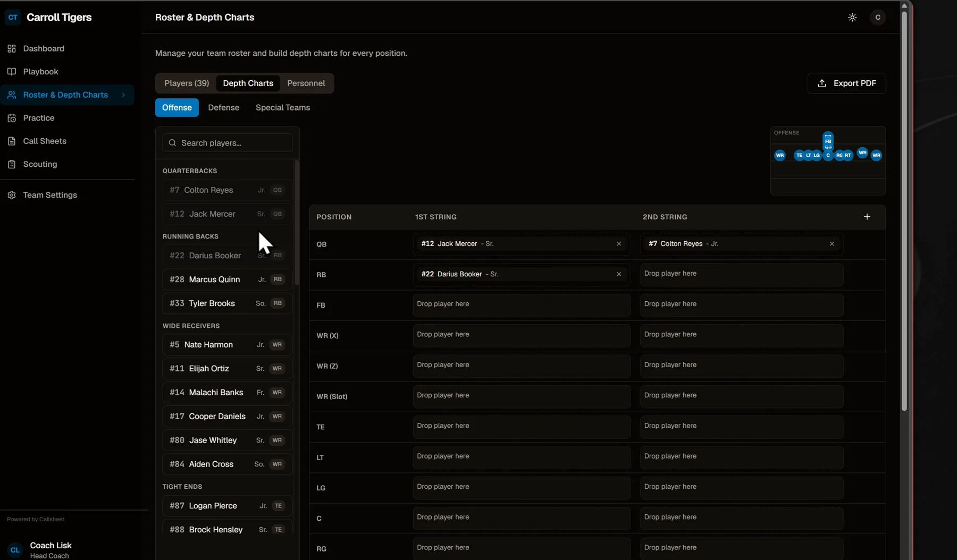The height and width of the screenshot is (560, 957).
Task: Open Call Sheets document icon
Action: pyautogui.click(x=12, y=141)
